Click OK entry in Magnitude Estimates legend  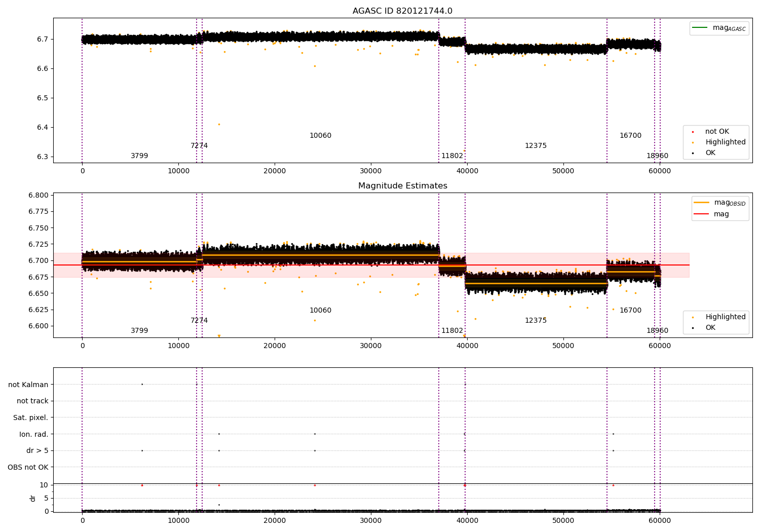710,328
